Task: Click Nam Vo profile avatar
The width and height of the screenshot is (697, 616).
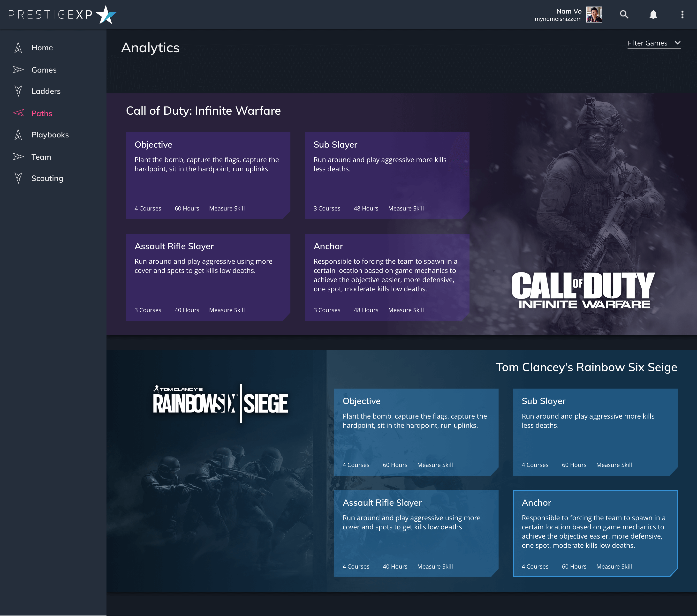Action: (594, 15)
